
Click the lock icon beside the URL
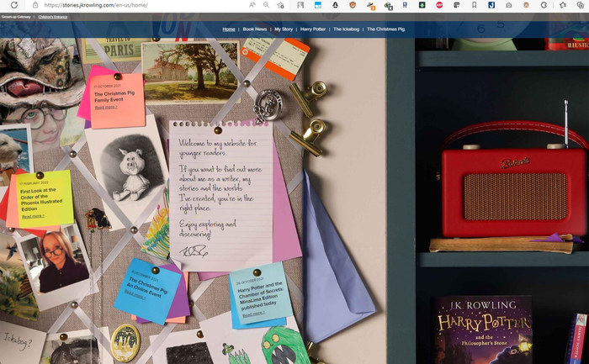coord(35,5)
